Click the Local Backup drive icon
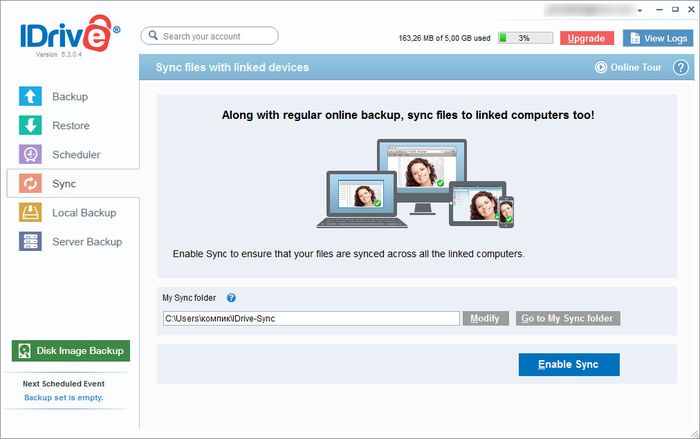Image resolution: width=700 pixels, height=439 pixels. point(31,213)
